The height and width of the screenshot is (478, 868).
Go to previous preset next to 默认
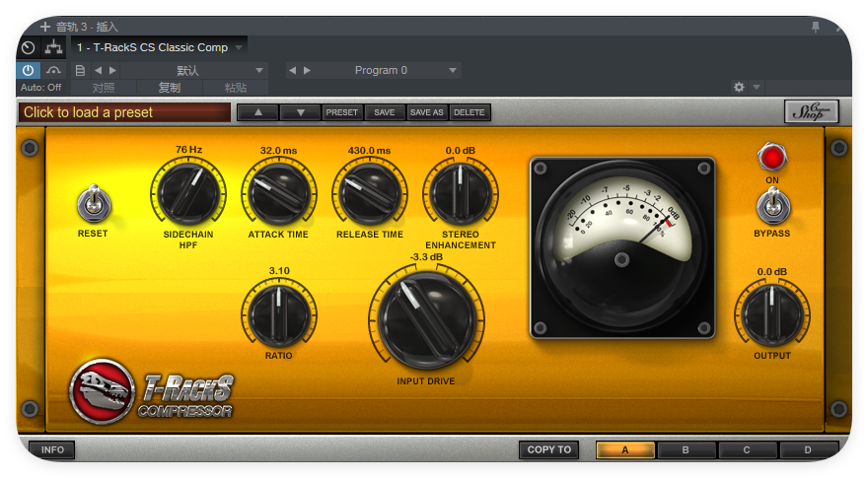point(98,70)
